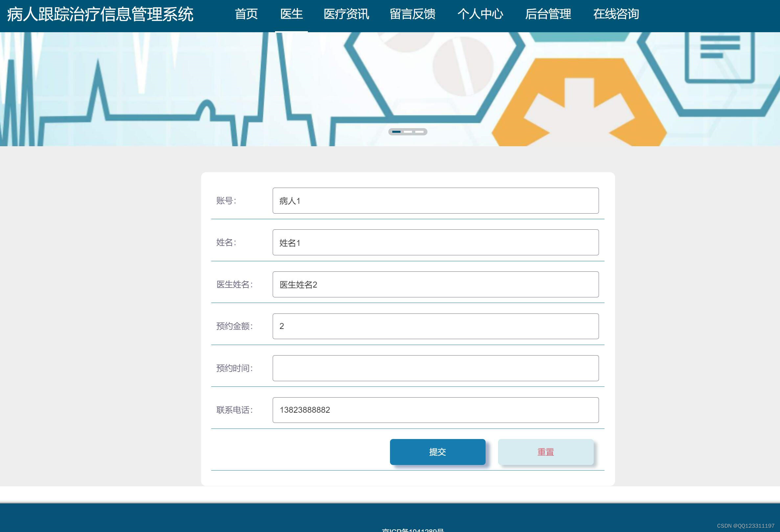Click into the 姓名 input field
Image resolution: width=780 pixels, height=532 pixels.
pos(435,242)
